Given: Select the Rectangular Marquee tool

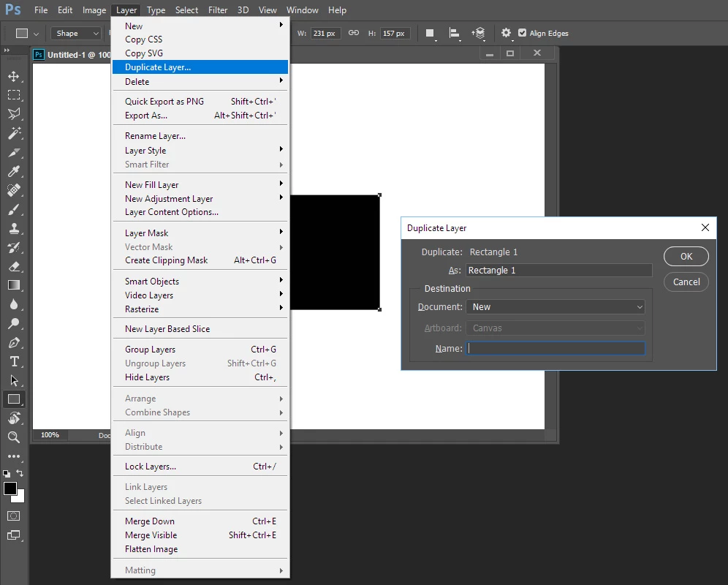Looking at the screenshot, I should (x=14, y=95).
